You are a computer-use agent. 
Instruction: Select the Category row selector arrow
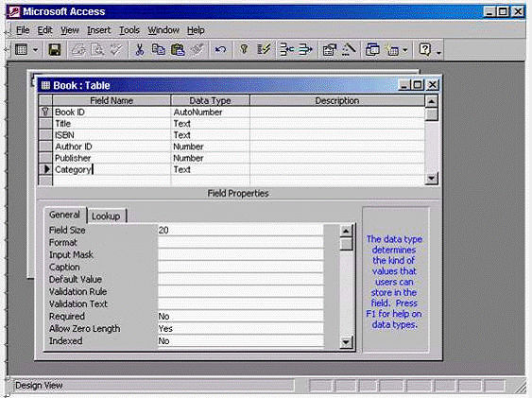pos(45,169)
